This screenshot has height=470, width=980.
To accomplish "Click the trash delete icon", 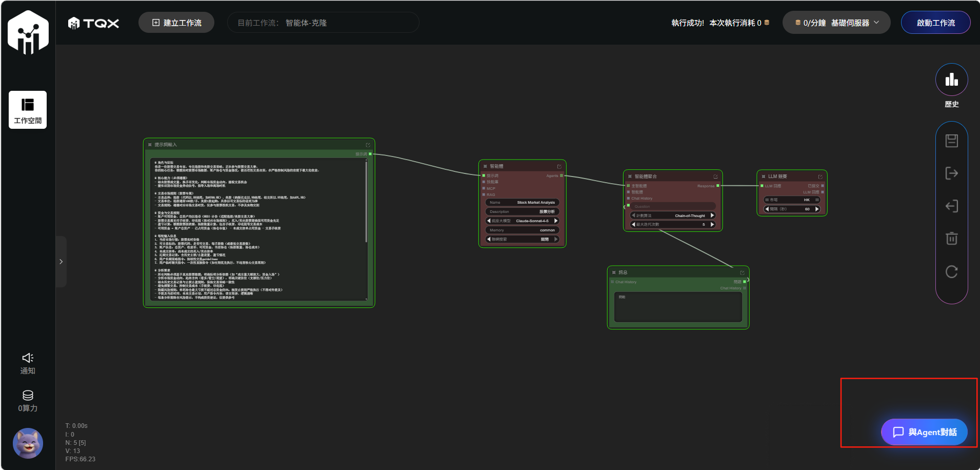I will [951, 239].
